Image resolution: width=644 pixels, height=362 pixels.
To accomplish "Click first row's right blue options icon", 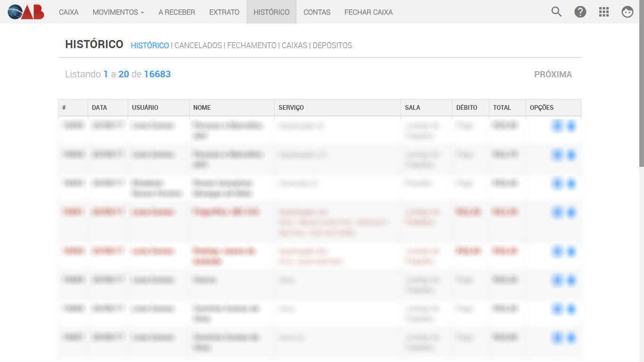I will [x=571, y=126].
